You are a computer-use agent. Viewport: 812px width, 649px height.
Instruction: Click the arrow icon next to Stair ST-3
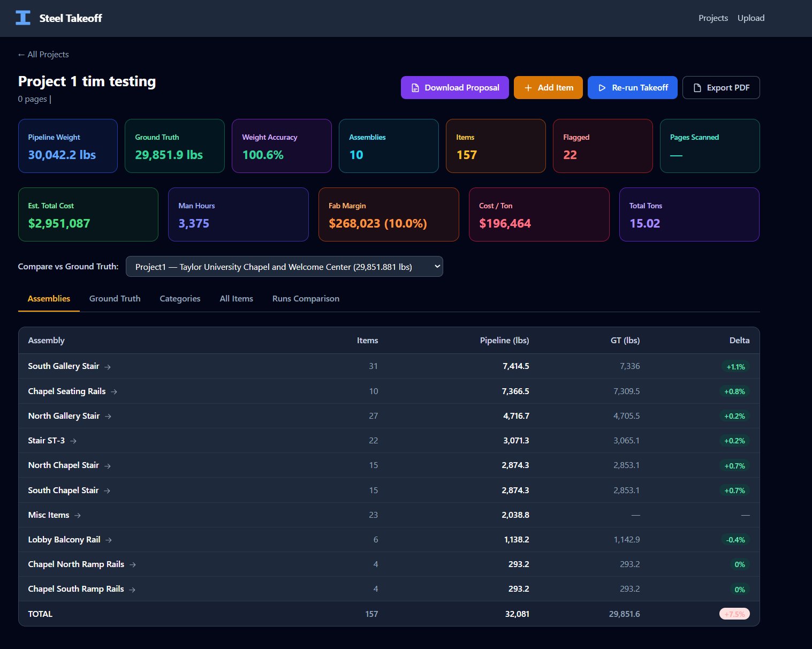(73, 441)
